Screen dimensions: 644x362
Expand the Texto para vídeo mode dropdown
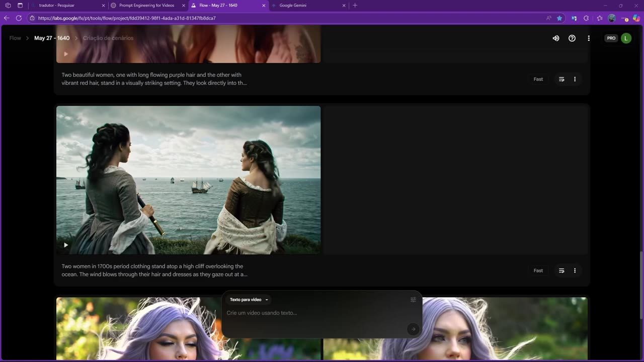pos(249,300)
